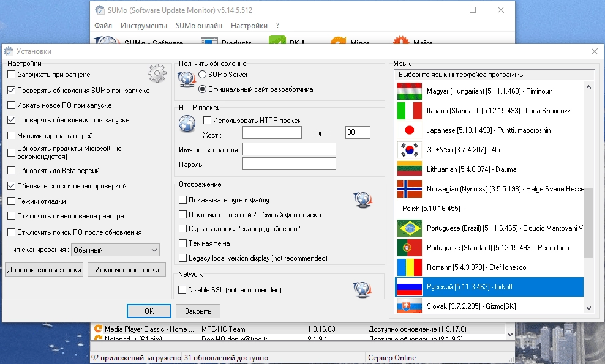Screen dimensions: 605x364
Task: Select the Italian flag icon
Action: pos(410,111)
